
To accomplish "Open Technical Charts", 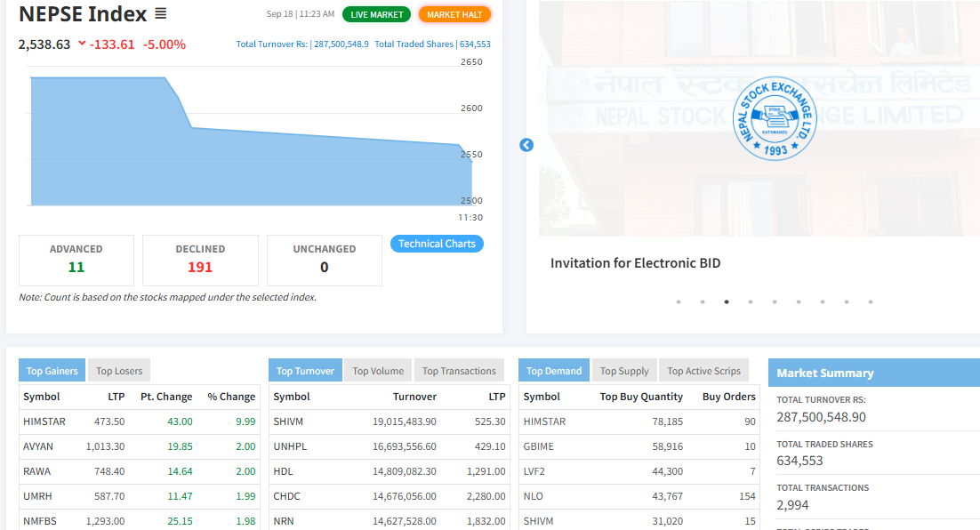I will coord(437,244).
